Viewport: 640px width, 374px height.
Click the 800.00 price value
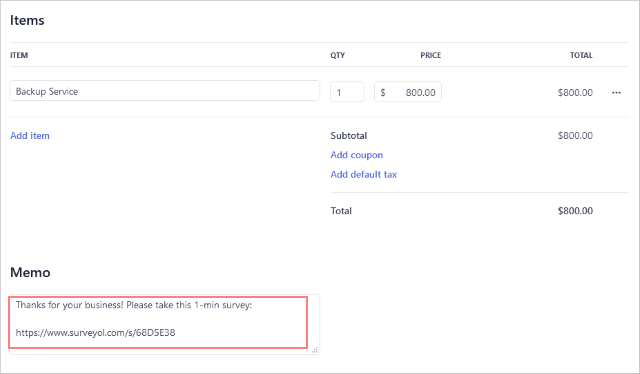[x=420, y=93]
